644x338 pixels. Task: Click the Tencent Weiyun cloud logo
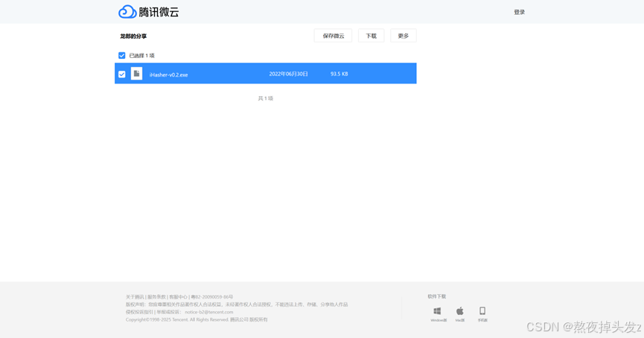coord(127,12)
